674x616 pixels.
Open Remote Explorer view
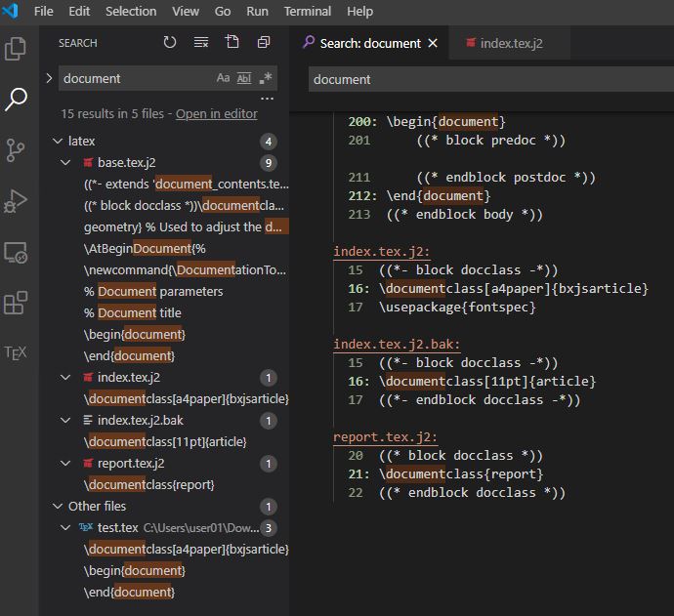tap(16, 252)
